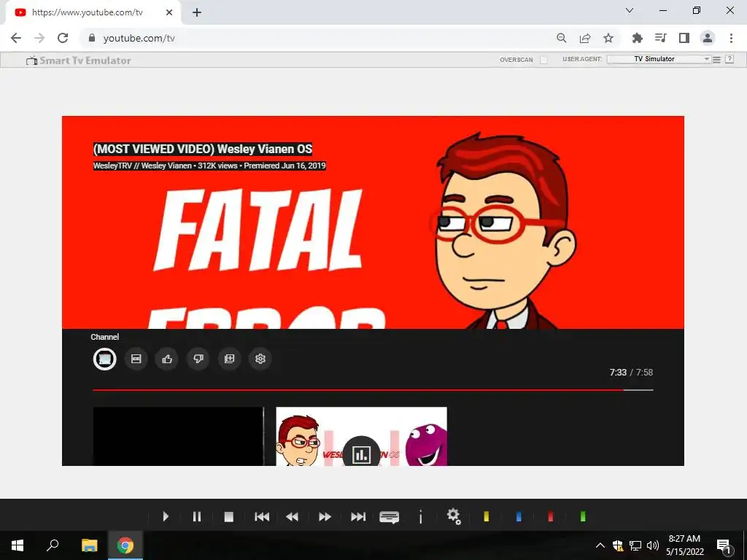Close the youtube.com/tv tab
747x560 pixels.
pos(169,12)
